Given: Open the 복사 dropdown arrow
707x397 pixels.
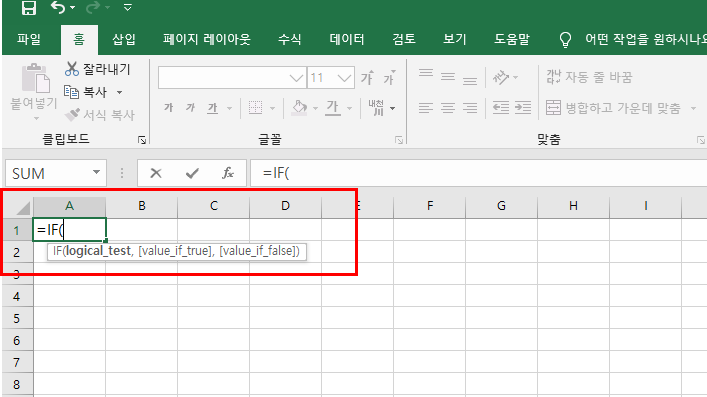Looking at the screenshot, I should (119, 92).
